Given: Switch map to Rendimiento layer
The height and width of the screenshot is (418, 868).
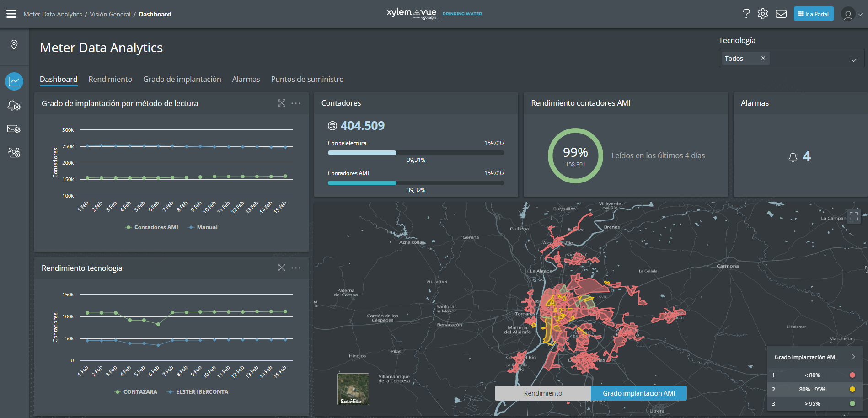Looking at the screenshot, I should (x=543, y=393).
